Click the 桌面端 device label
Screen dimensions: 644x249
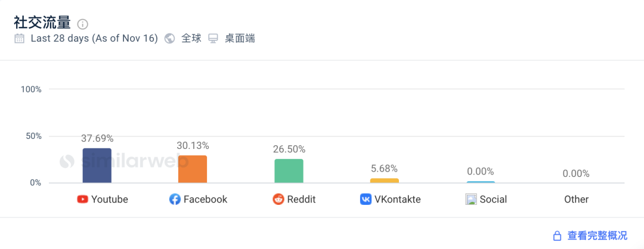(240, 39)
